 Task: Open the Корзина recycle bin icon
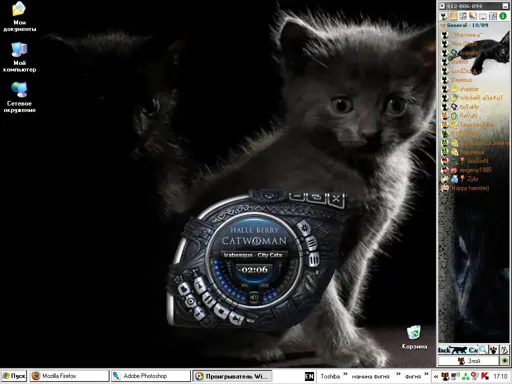coord(414,338)
